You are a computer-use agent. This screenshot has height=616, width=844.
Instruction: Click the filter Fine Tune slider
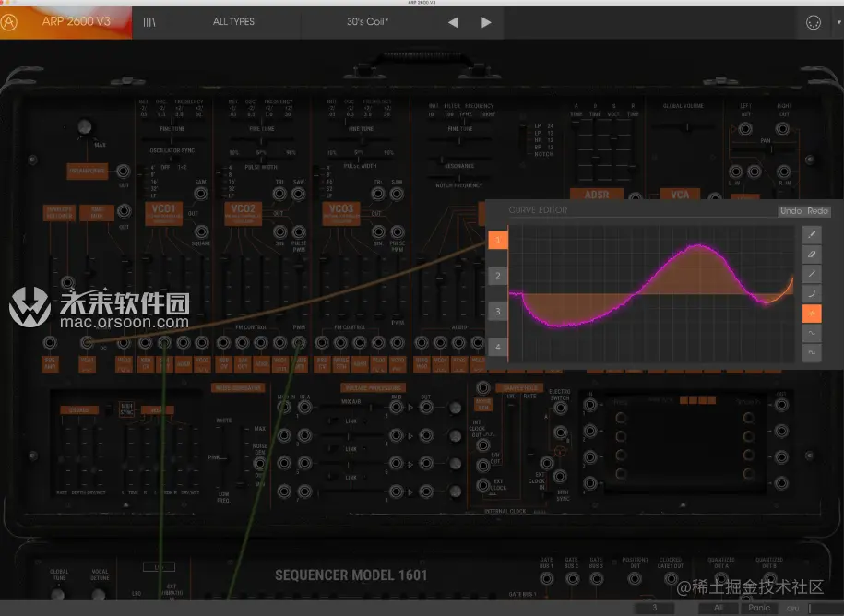click(x=459, y=140)
